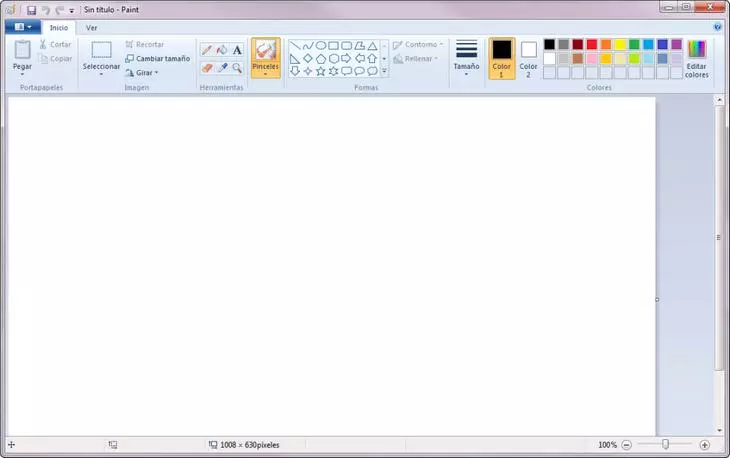This screenshot has width=730, height=458.
Task: Open Editar colores
Action: 696,59
